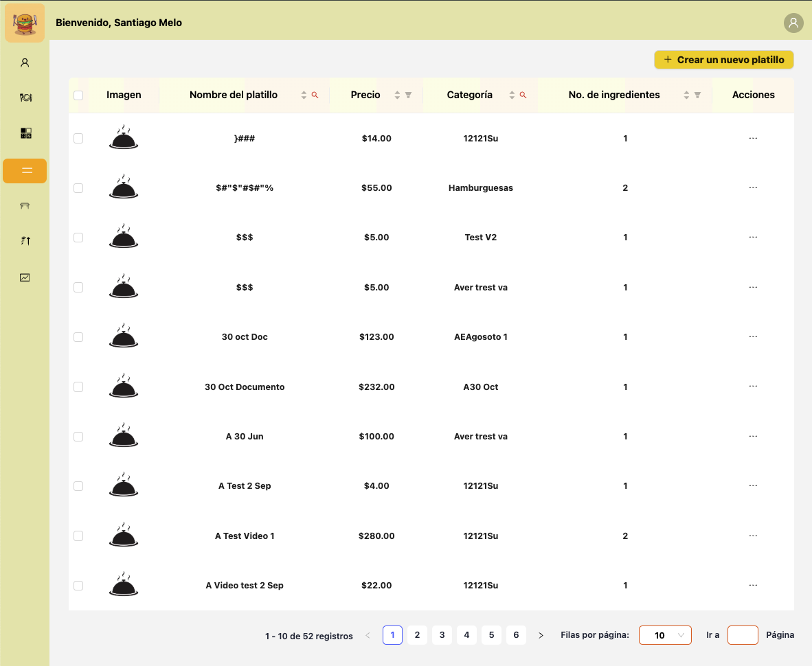Viewport: 812px width, 666px height.
Task: Select the checkbox for A Test Video 1
Action: click(x=78, y=536)
